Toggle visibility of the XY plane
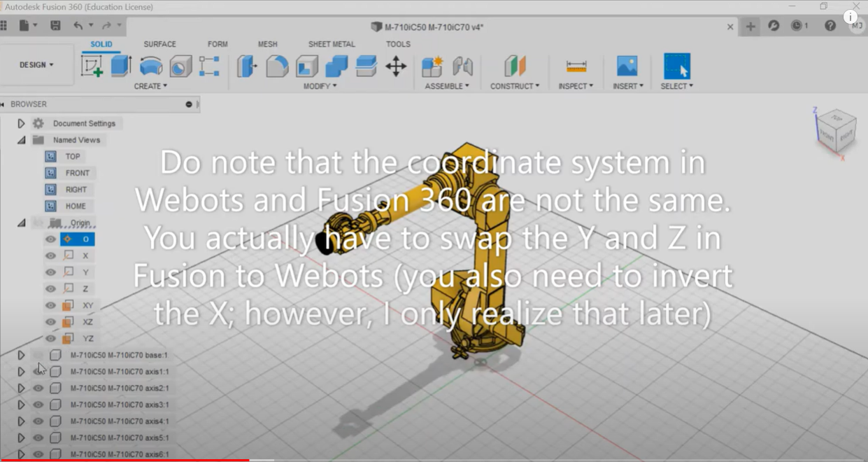868x462 pixels. pos(50,306)
